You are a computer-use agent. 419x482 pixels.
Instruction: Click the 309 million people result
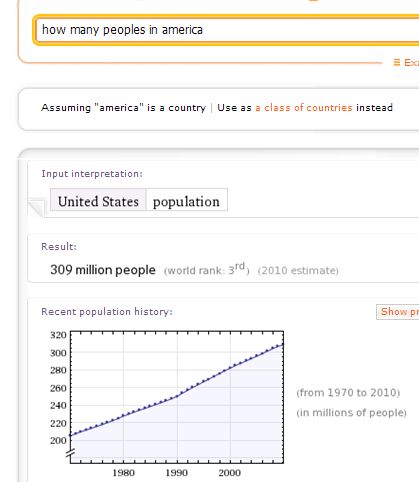click(x=103, y=270)
